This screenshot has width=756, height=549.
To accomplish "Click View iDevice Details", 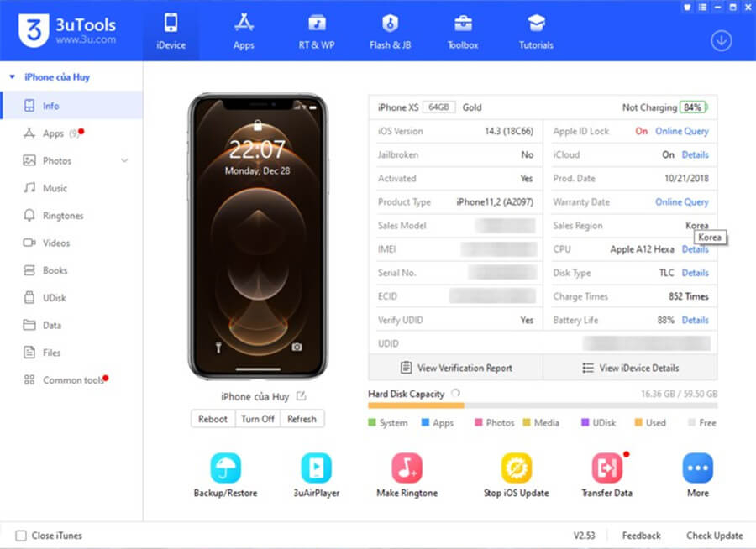I will pos(630,368).
